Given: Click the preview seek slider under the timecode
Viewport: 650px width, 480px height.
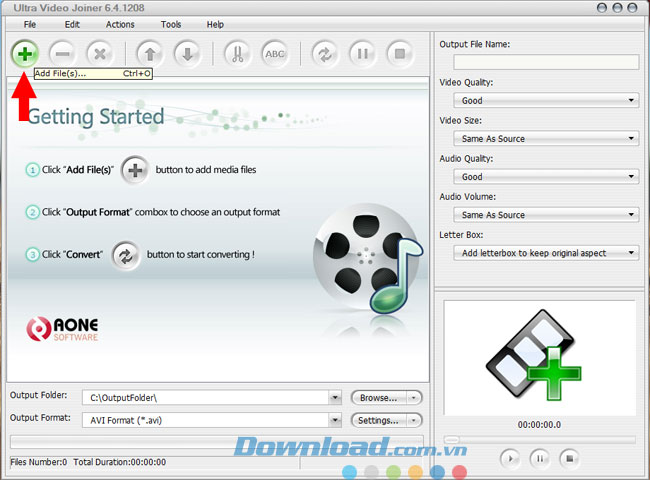Looking at the screenshot, I should [x=538, y=439].
